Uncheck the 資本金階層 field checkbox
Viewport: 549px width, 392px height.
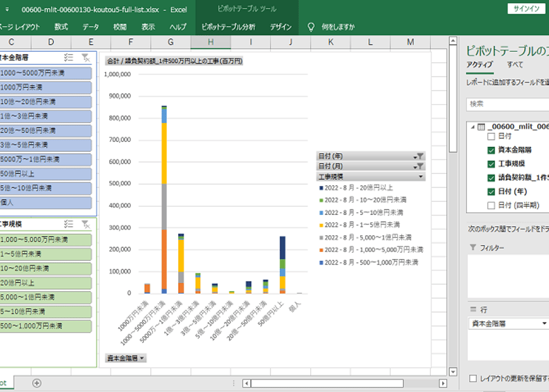(x=491, y=150)
